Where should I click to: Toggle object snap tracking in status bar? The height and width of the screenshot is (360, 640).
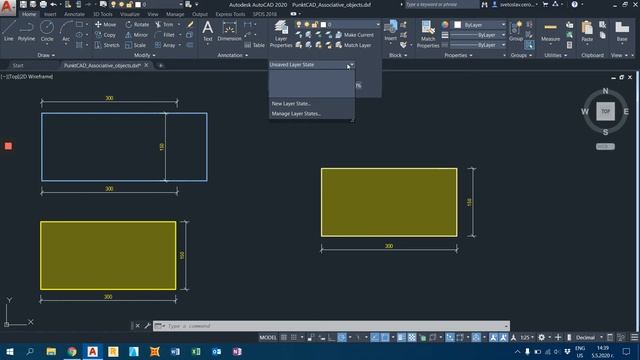[x=375, y=338]
